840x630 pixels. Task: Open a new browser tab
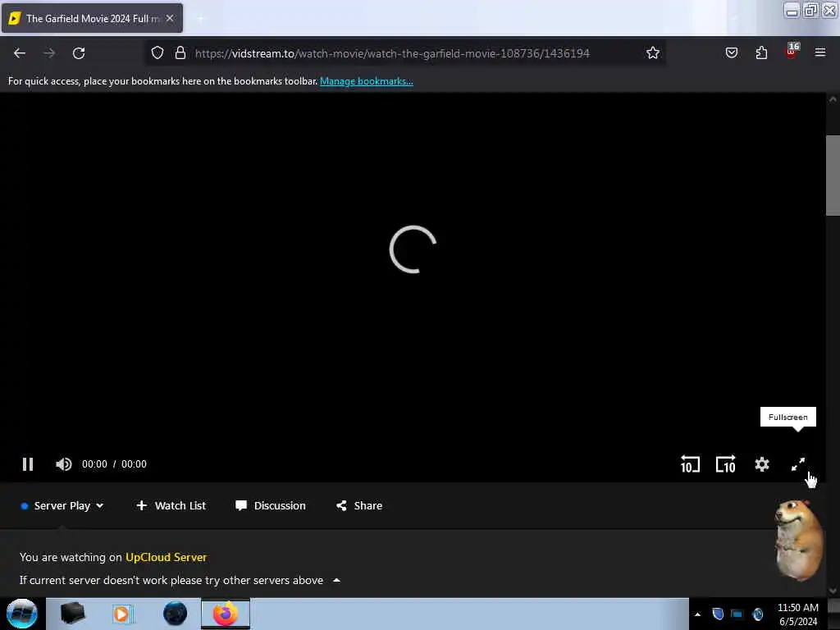[x=200, y=19]
